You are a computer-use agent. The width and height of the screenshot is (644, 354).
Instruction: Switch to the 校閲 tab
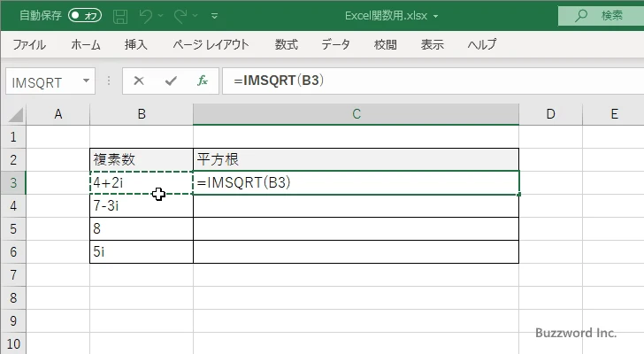coord(386,44)
